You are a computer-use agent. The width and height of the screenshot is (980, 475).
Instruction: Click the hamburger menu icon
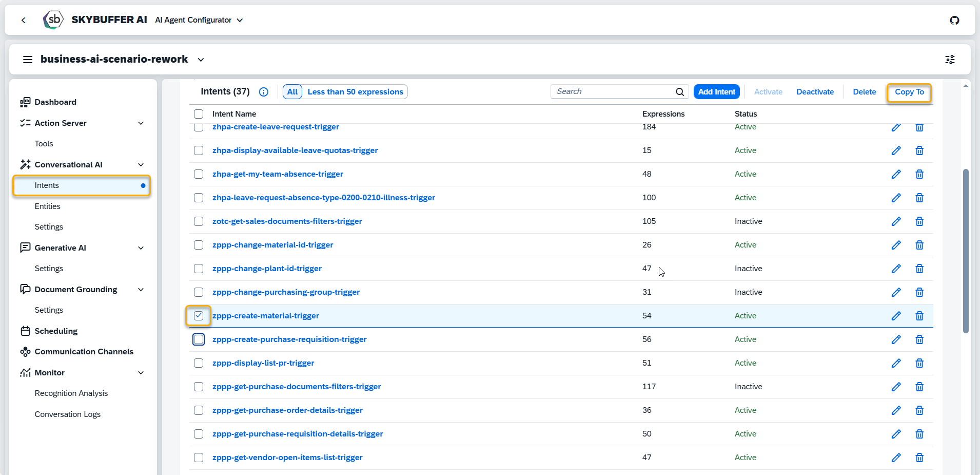coord(28,60)
